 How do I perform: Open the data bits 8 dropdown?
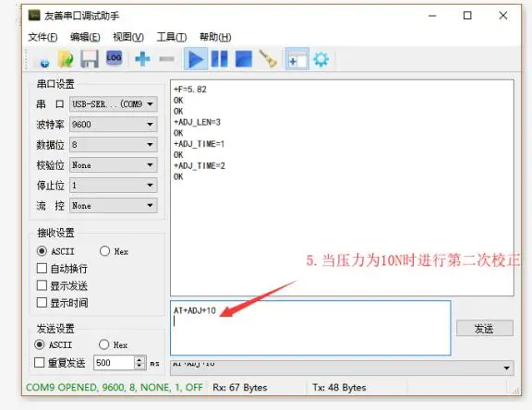pyautogui.click(x=114, y=145)
